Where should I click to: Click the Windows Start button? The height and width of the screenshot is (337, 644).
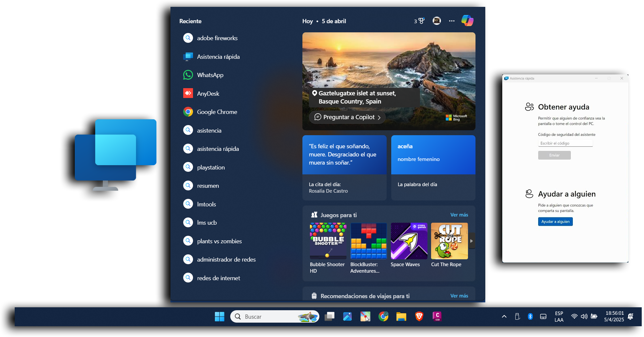point(219,316)
